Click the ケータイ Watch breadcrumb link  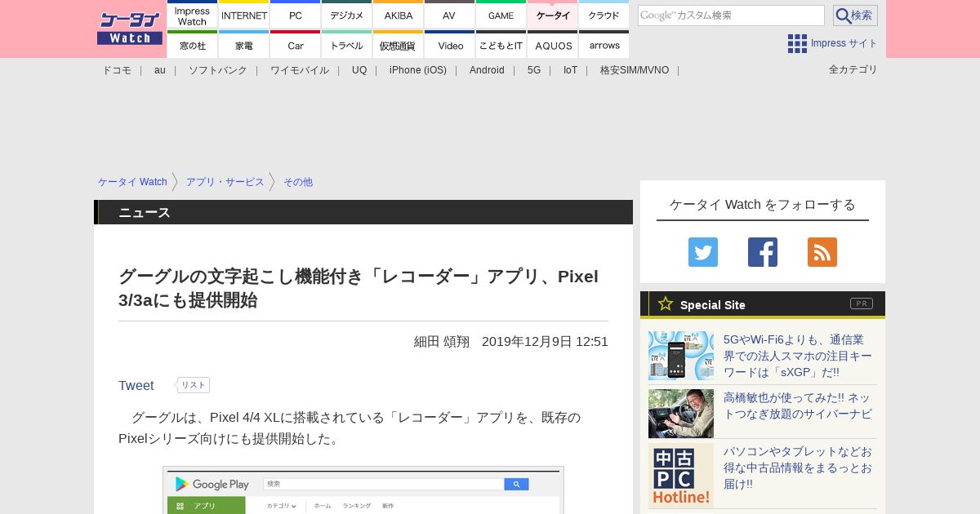[132, 182]
